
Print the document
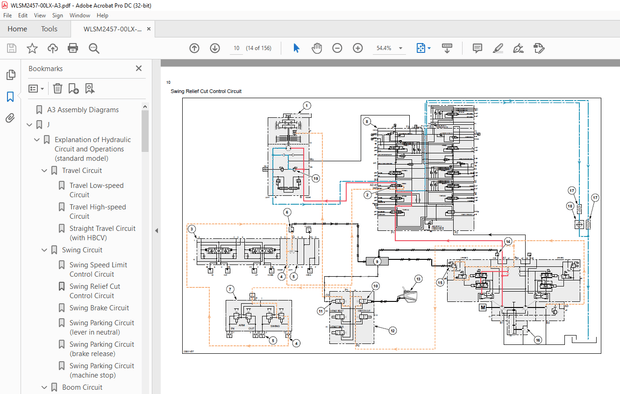point(73,48)
